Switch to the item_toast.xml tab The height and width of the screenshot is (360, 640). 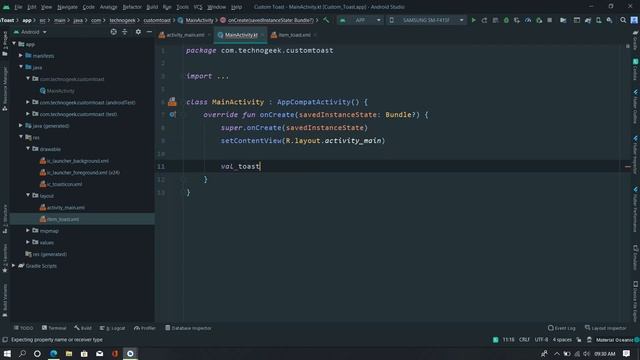point(294,35)
